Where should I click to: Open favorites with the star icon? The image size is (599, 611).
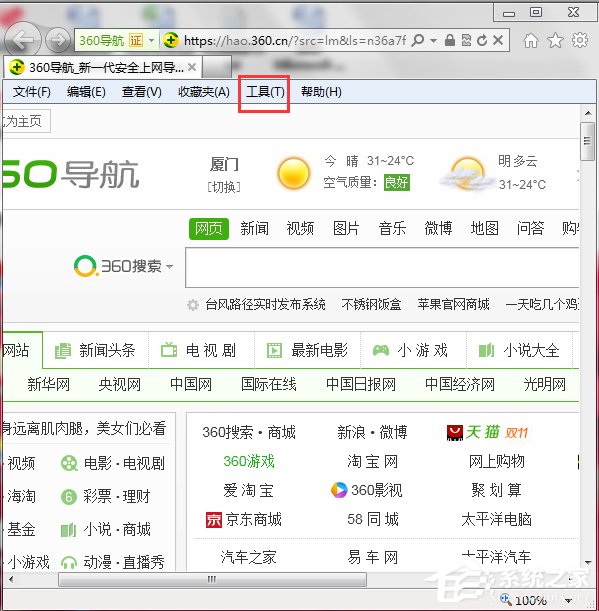pyautogui.click(x=555, y=40)
